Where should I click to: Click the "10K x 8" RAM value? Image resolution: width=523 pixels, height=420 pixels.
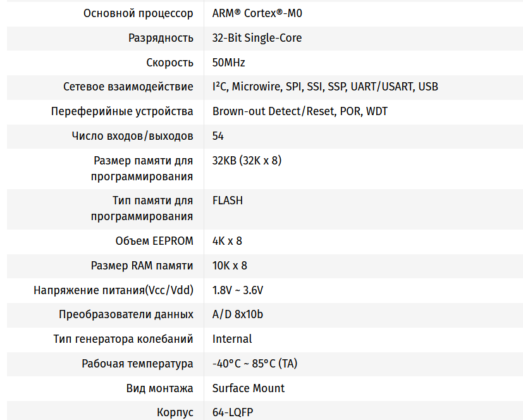230,266
